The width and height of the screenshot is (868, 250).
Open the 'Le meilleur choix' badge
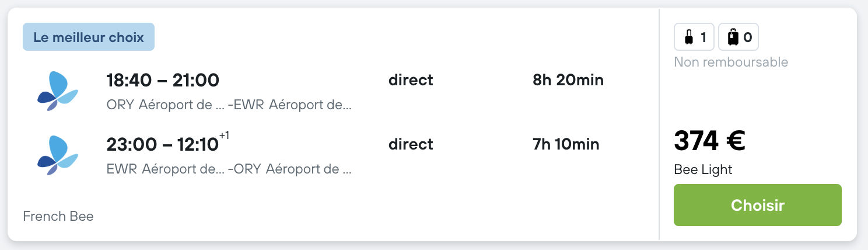(x=89, y=37)
